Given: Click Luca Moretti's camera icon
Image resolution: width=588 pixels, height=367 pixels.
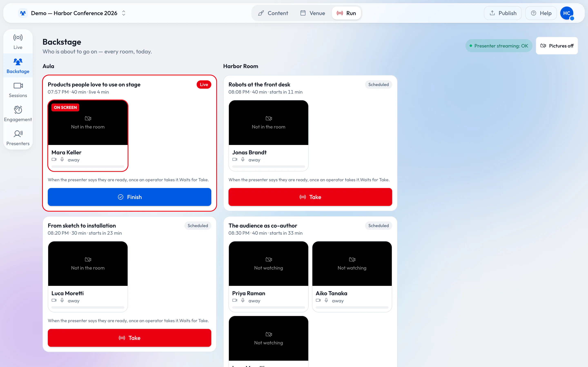Looking at the screenshot, I should click(54, 300).
